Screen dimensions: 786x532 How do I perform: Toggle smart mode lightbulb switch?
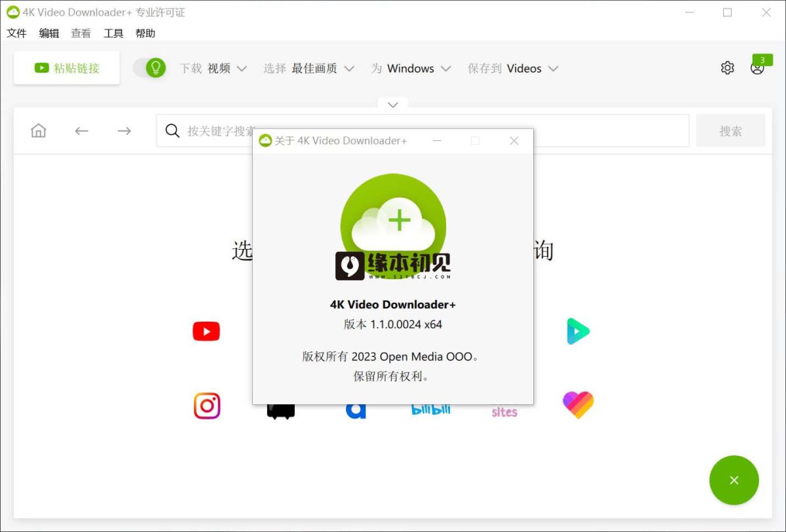[149, 67]
